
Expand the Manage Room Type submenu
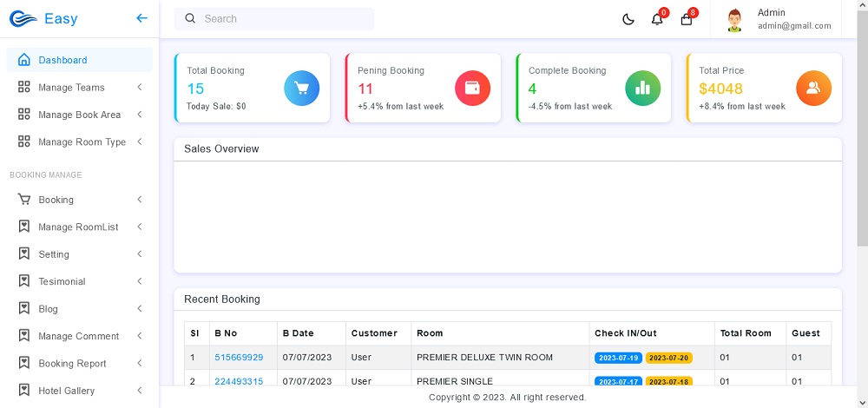[x=82, y=142]
